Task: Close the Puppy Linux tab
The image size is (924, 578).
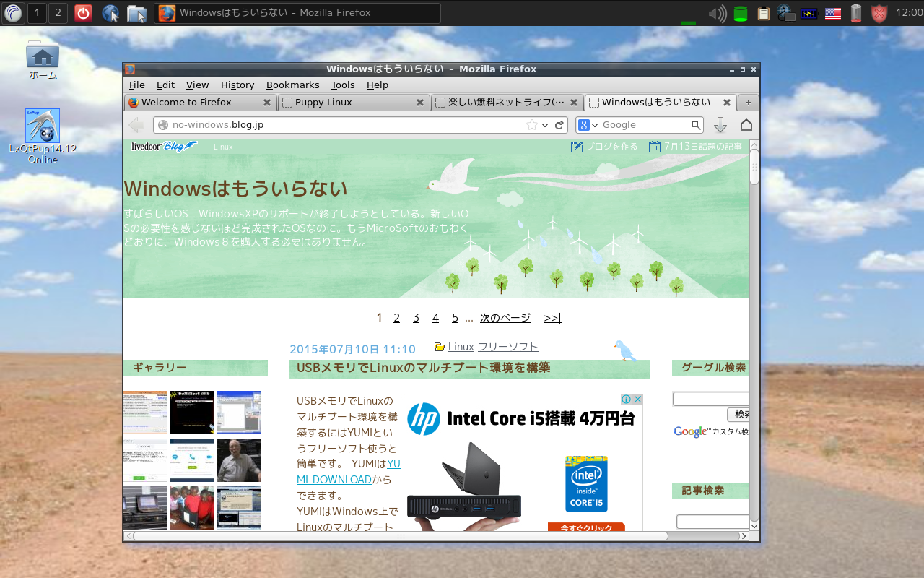Action: tap(420, 103)
